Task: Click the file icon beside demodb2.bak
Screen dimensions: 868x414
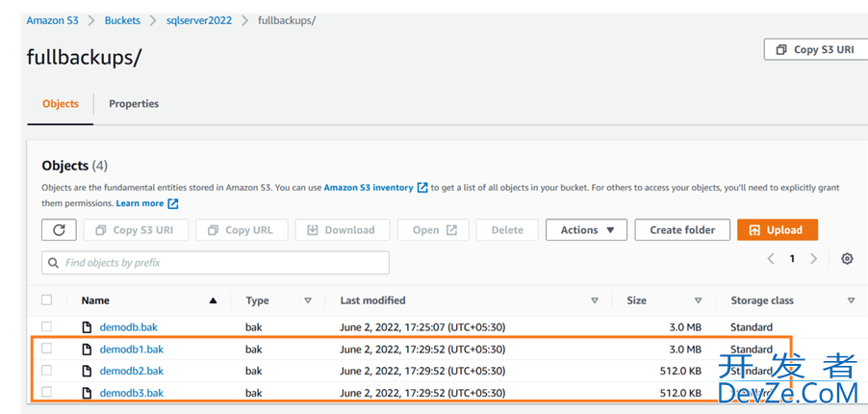Action: tap(87, 371)
